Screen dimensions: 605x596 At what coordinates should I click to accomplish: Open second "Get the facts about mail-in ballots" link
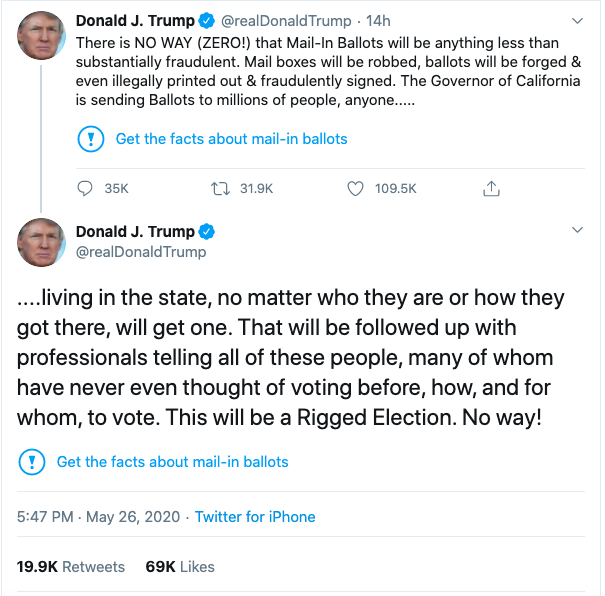pyautogui.click(x=172, y=462)
